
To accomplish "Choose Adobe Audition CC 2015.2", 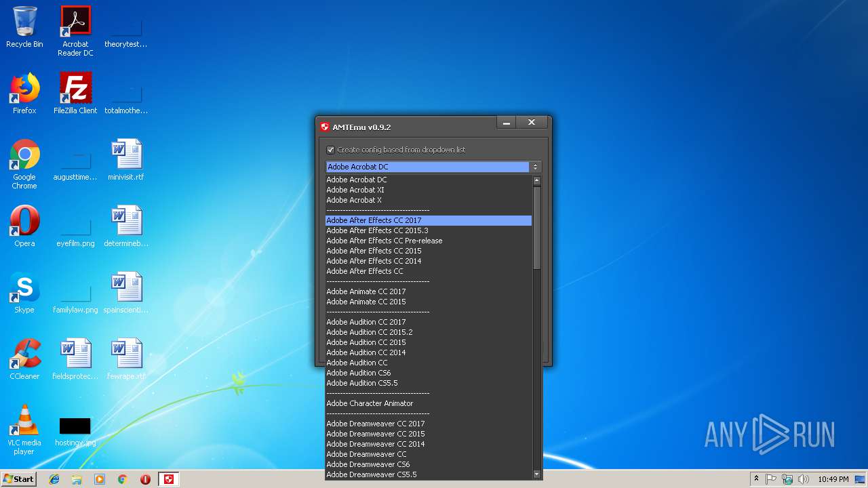I will (429, 332).
